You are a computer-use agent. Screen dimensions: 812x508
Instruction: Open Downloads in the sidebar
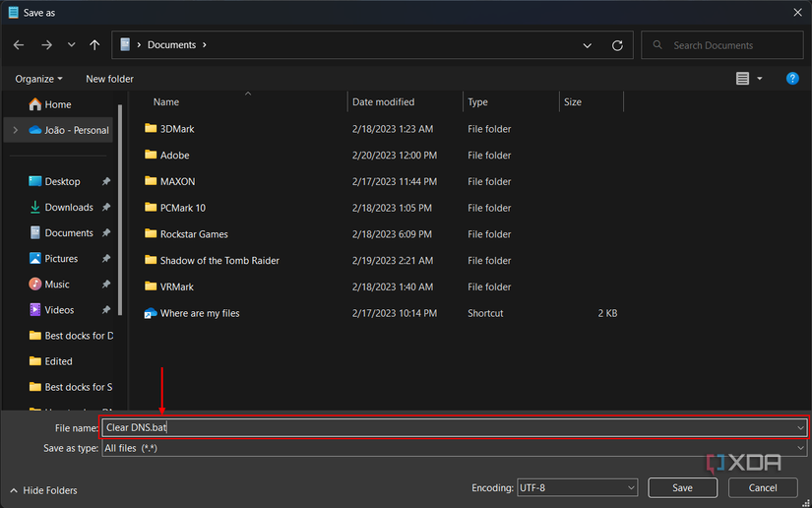[61, 207]
